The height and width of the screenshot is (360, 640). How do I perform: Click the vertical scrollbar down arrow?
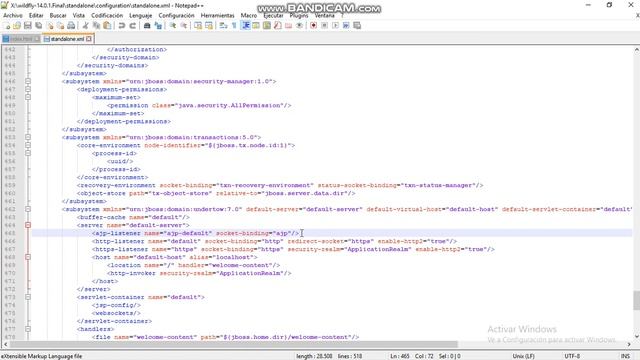(636, 337)
